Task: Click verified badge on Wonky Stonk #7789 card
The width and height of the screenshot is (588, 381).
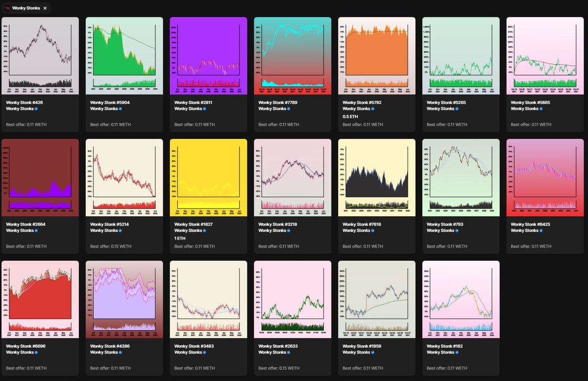Action: click(289, 109)
